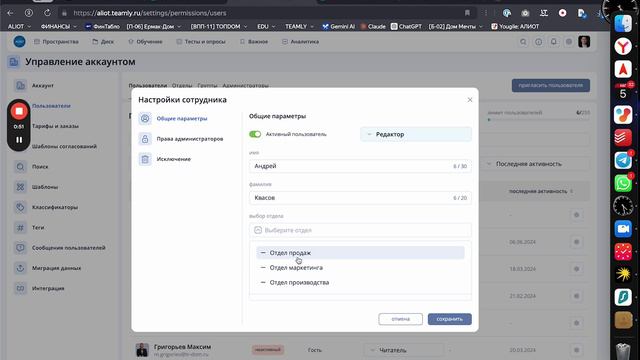Open the info icon in top bar
Viewport: 640px width, 360px height.
point(538,42)
